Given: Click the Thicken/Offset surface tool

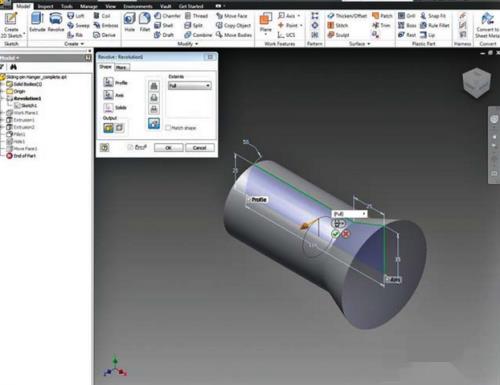Looking at the screenshot, I should pyautogui.click(x=347, y=16).
